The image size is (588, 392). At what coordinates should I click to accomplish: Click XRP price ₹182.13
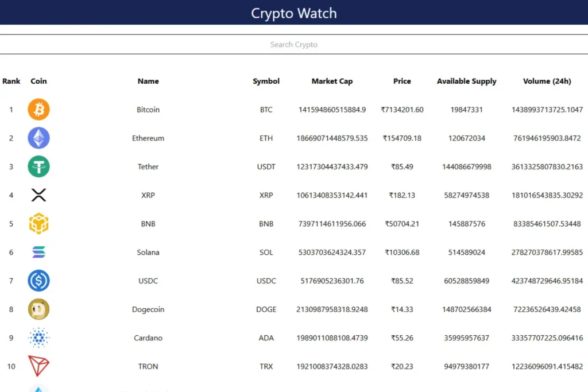[x=402, y=195]
